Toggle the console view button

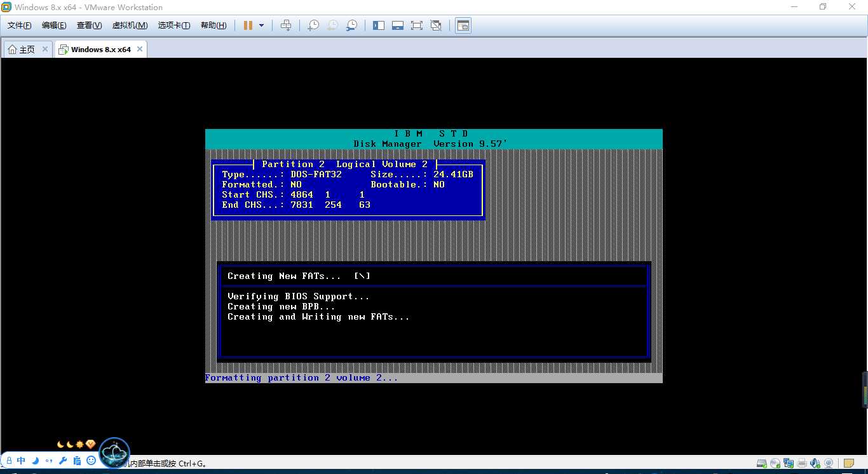tap(463, 25)
